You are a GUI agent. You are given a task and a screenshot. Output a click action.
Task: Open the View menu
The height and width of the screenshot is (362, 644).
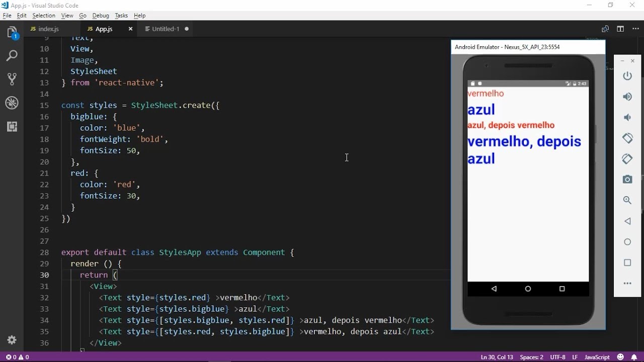(67, 16)
